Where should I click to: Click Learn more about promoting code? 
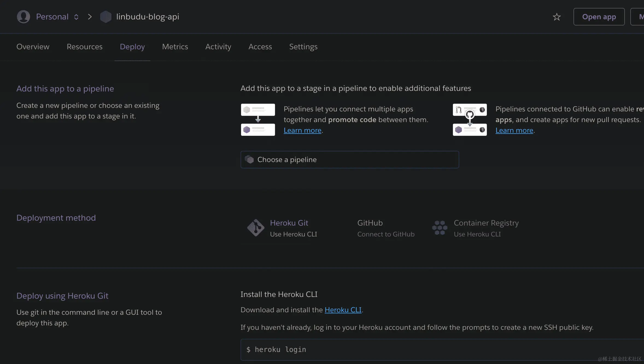tap(302, 131)
